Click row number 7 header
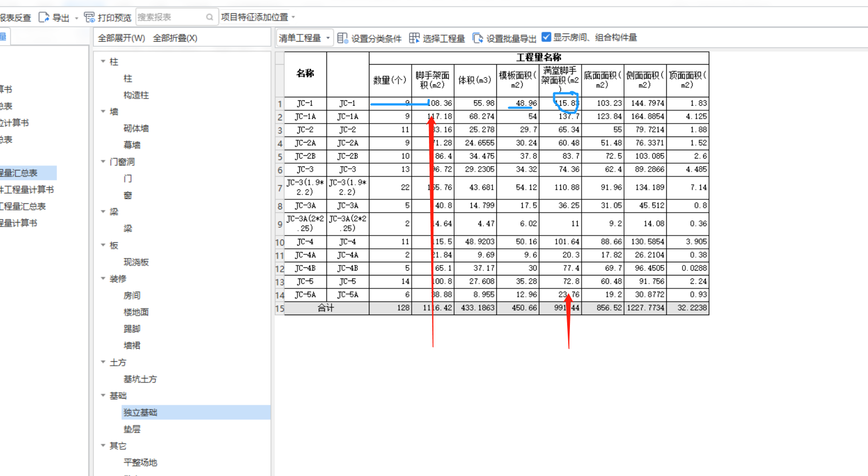Image resolution: width=868 pixels, height=476 pixels. coord(280,188)
